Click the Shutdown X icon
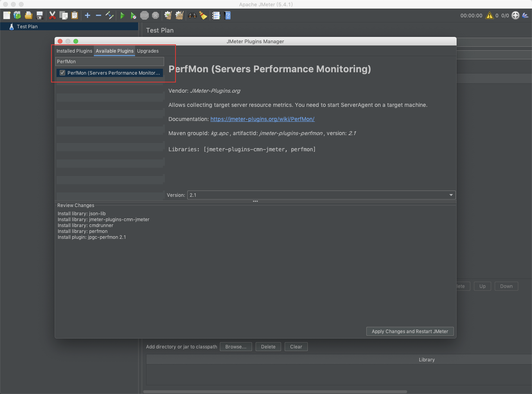 [x=155, y=15]
